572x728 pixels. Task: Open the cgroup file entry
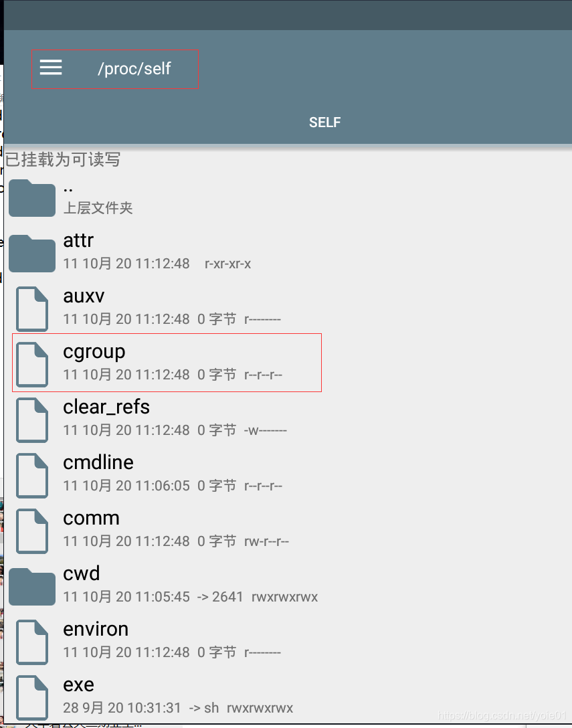167,363
